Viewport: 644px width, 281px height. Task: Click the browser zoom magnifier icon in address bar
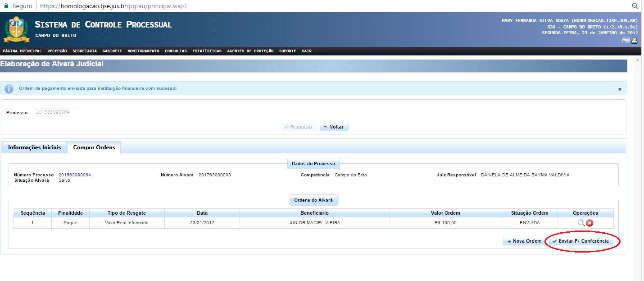click(635, 6)
